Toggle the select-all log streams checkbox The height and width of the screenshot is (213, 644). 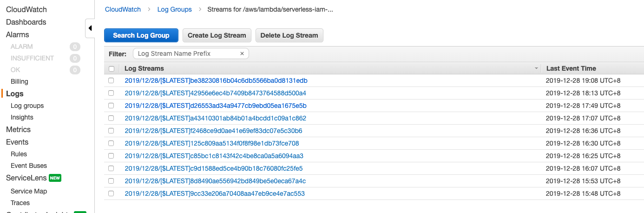point(111,68)
